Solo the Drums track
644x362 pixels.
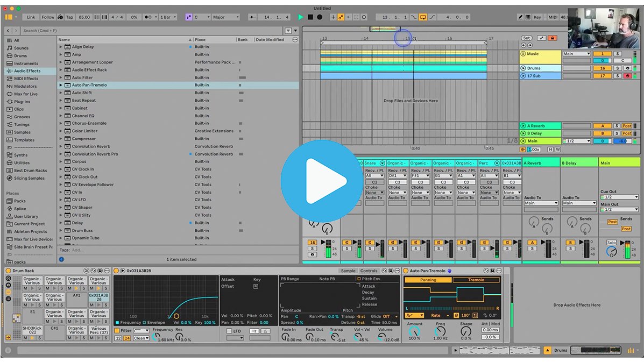coord(617,68)
